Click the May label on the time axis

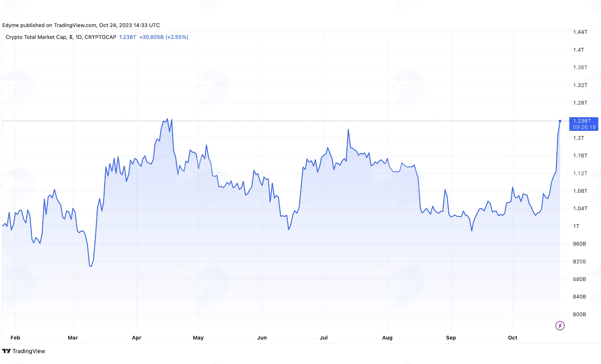coord(198,338)
